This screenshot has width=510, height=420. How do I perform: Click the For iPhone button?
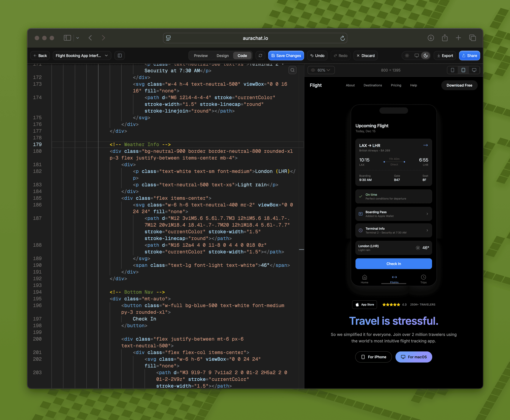tap(373, 357)
